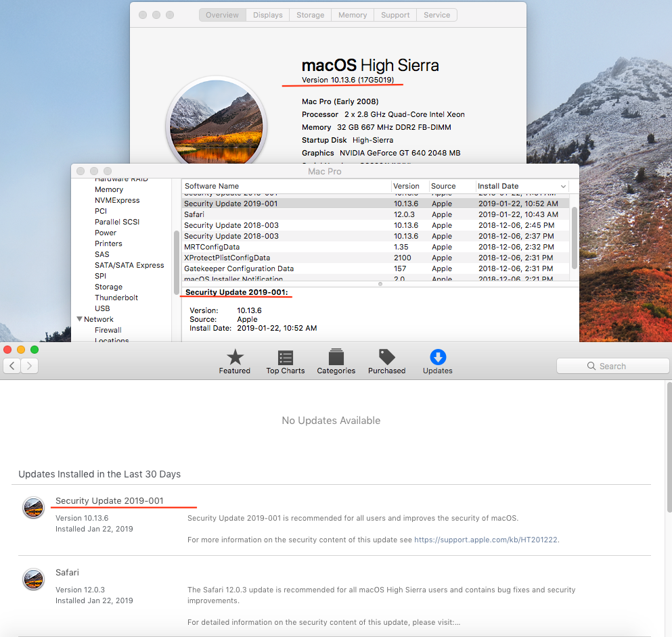Click the software list vertical scrollbar

pyautogui.click(x=575, y=238)
